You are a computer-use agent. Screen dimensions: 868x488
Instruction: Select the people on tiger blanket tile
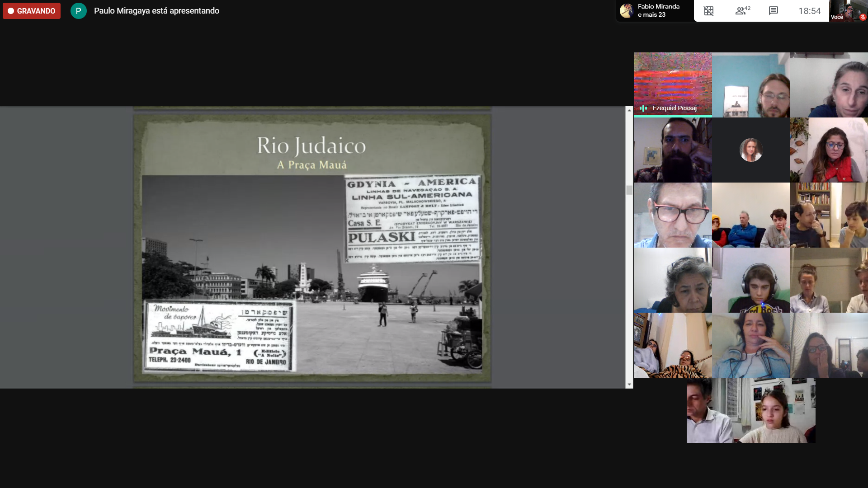pyautogui.click(x=673, y=345)
